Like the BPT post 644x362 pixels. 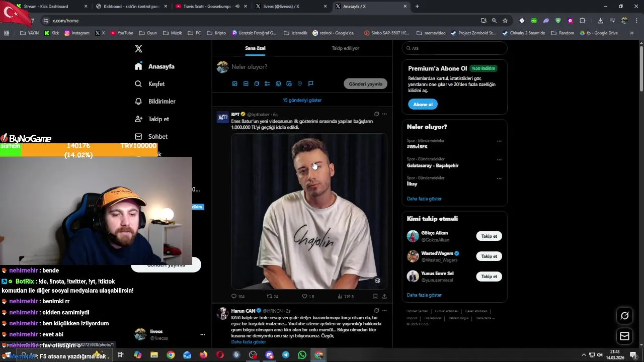308,297
